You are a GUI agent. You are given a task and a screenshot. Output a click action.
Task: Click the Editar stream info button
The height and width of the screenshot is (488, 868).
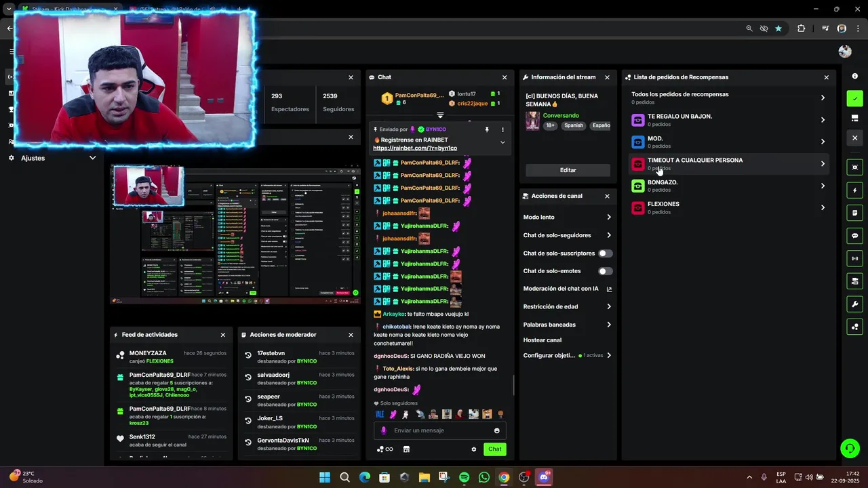(568, 170)
